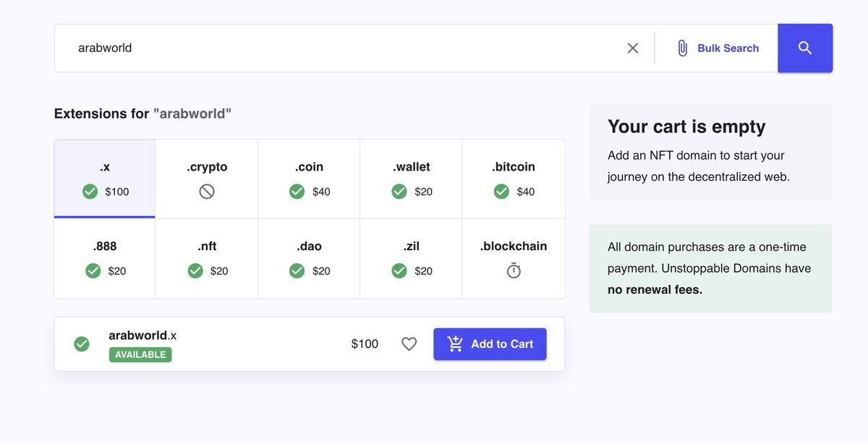
Task: Favorite arabworld.x with the heart icon
Action: (x=409, y=344)
